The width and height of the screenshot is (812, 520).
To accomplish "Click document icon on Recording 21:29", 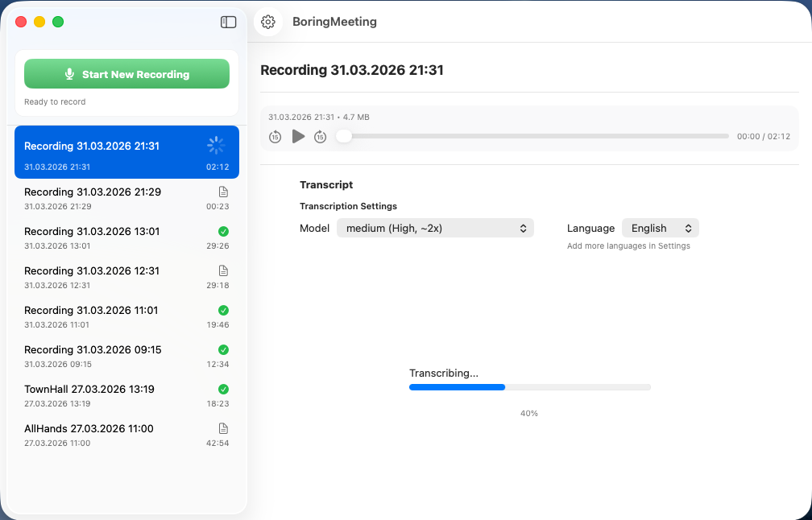I will click(223, 192).
